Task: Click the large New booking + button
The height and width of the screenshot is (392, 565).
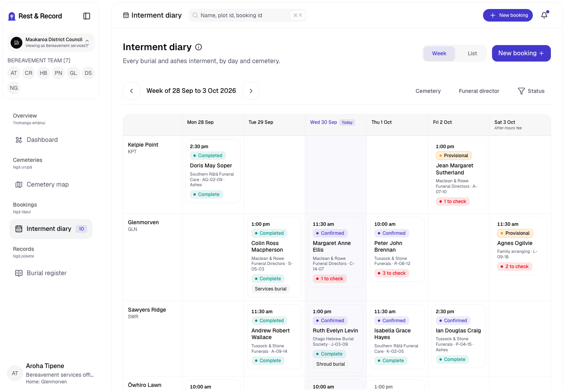Action: [521, 53]
